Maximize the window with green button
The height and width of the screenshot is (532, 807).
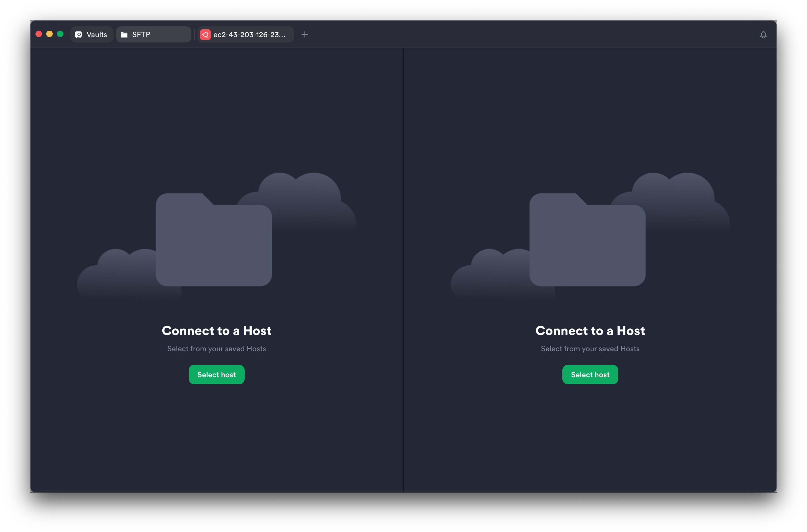[x=60, y=34]
